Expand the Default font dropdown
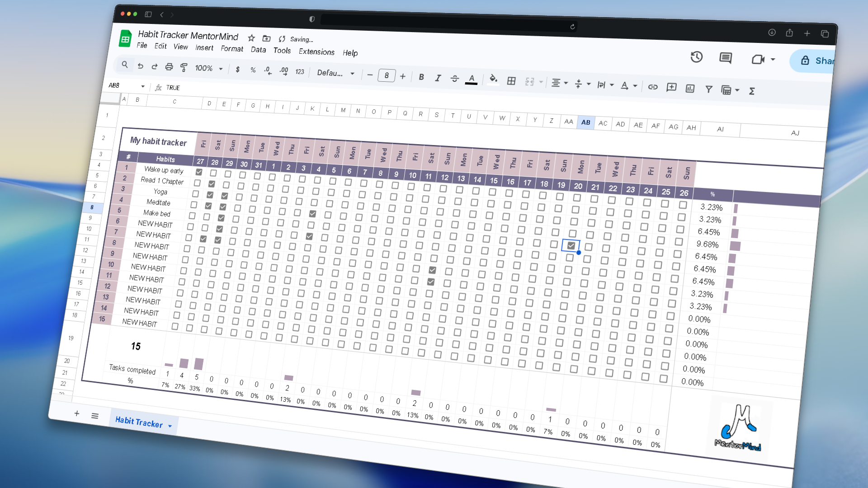The image size is (868, 488). point(335,73)
